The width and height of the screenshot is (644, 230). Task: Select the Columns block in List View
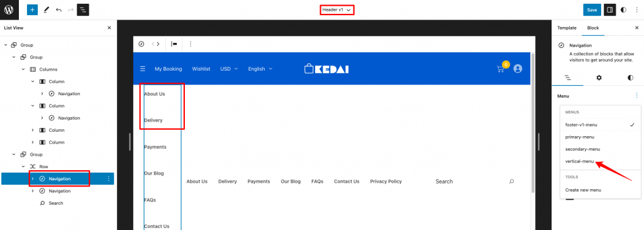click(48, 69)
